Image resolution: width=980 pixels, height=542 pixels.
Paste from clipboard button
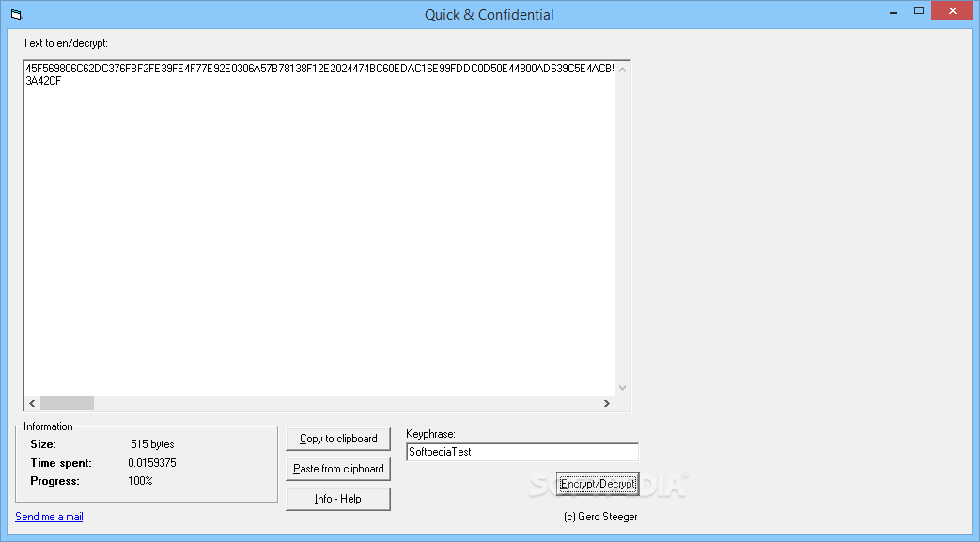coord(338,469)
